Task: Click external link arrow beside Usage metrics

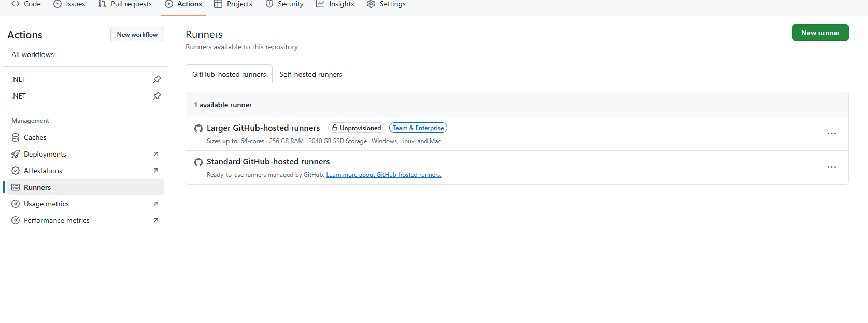Action: click(156, 204)
